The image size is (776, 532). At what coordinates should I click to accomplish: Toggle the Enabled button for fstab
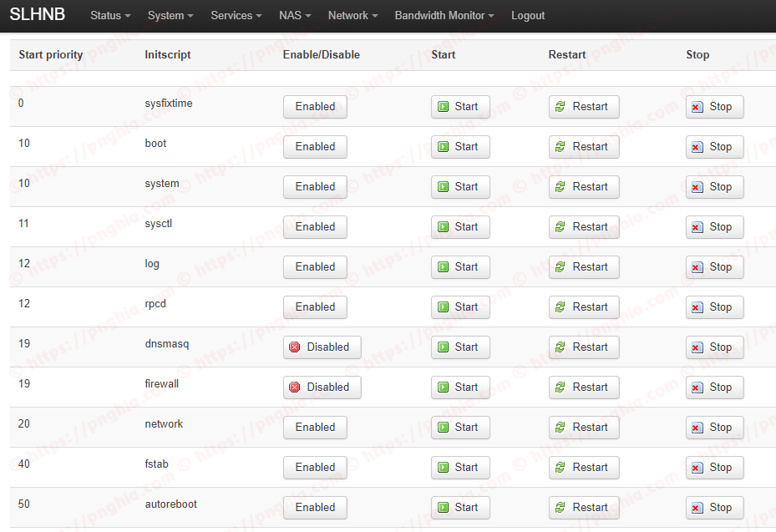[x=315, y=468]
